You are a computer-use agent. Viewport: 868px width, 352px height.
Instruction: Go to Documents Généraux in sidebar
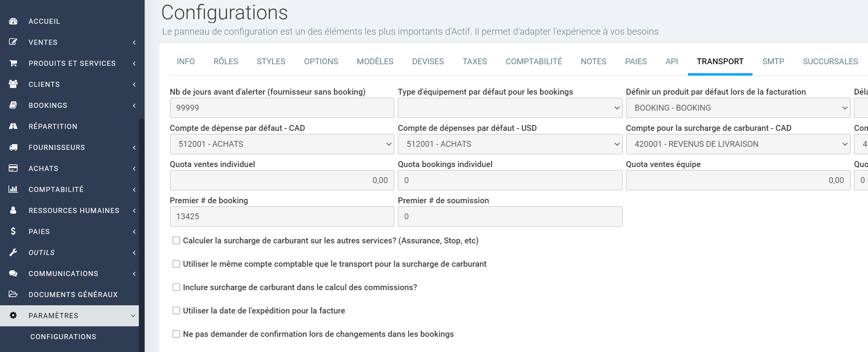[73, 295]
